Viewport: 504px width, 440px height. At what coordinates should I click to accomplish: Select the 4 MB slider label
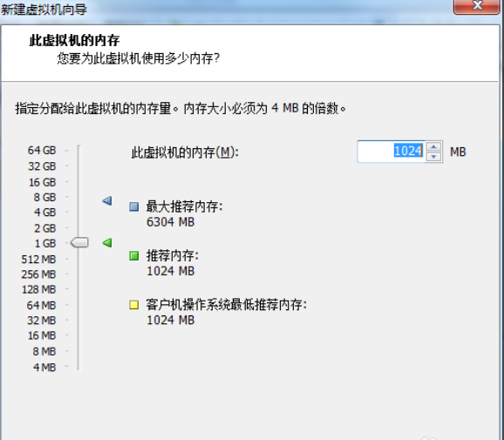click(x=44, y=367)
